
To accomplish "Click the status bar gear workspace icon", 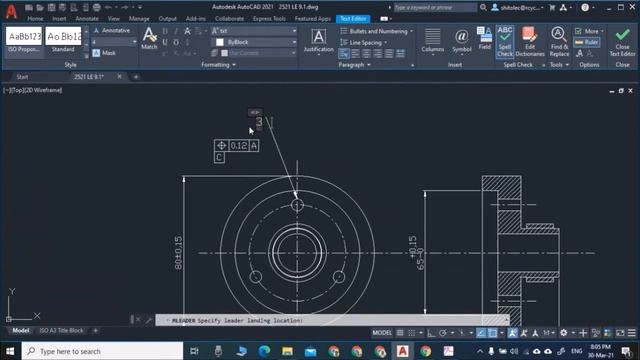I will (564, 333).
